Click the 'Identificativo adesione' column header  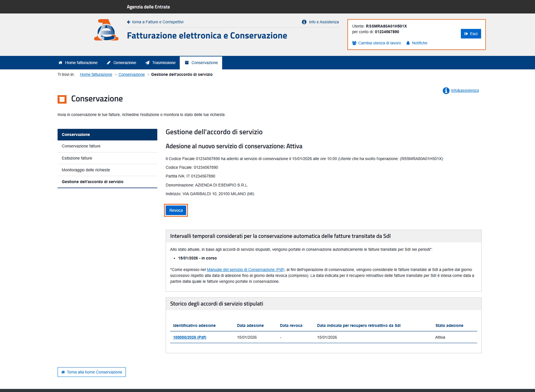pyautogui.click(x=194, y=326)
